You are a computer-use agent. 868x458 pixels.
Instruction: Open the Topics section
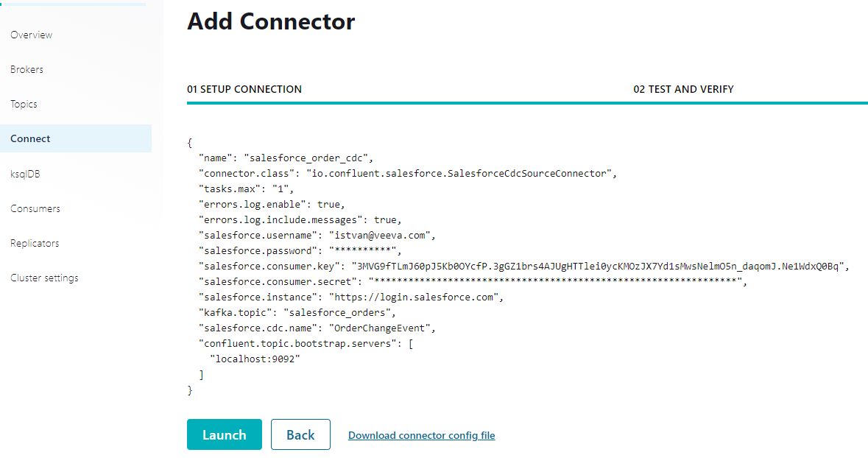point(24,104)
